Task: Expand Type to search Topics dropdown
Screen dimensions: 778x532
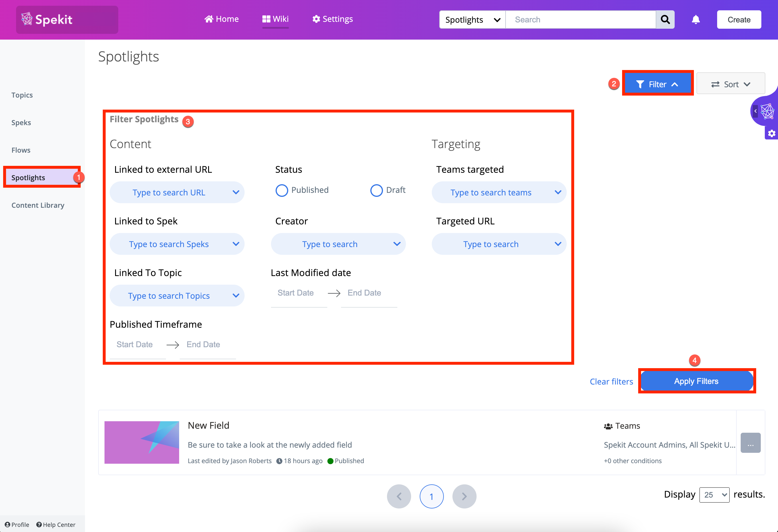Action: (177, 296)
